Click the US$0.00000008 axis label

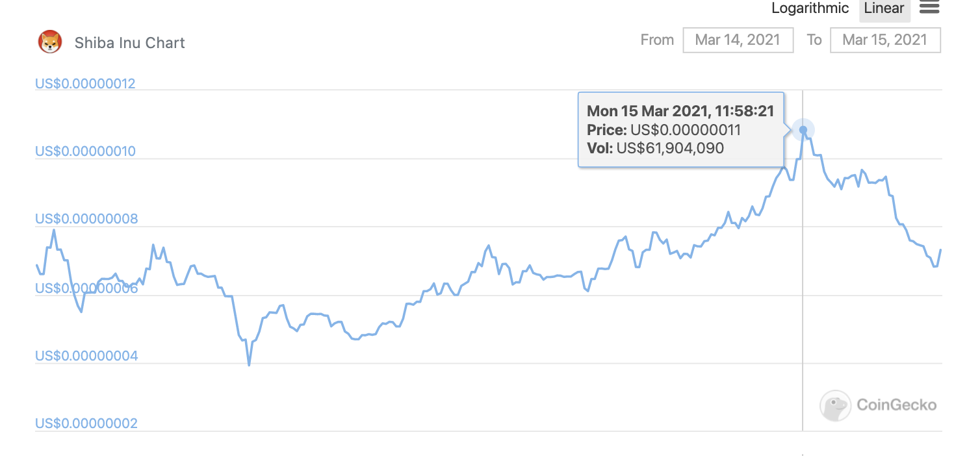86,219
